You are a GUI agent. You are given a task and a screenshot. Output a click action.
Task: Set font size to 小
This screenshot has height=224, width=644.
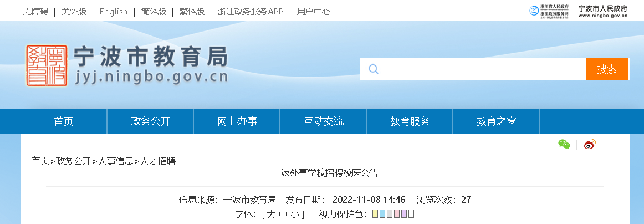click(x=295, y=214)
